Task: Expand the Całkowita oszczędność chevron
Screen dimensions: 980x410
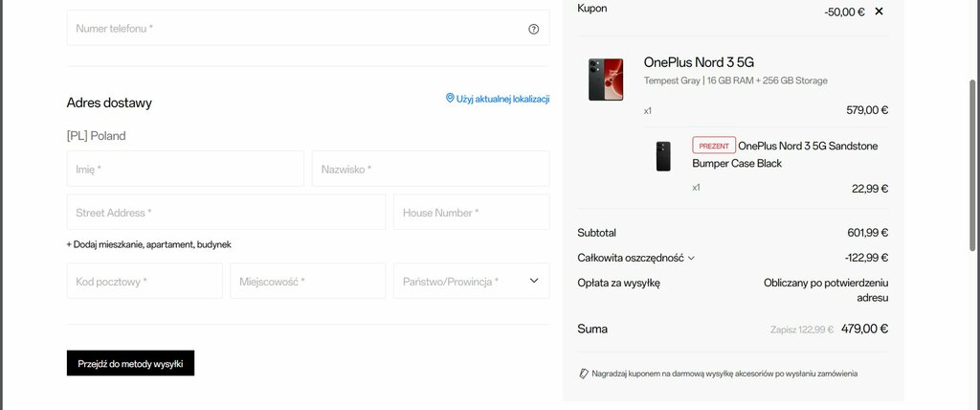Action: tap(691, 258)
